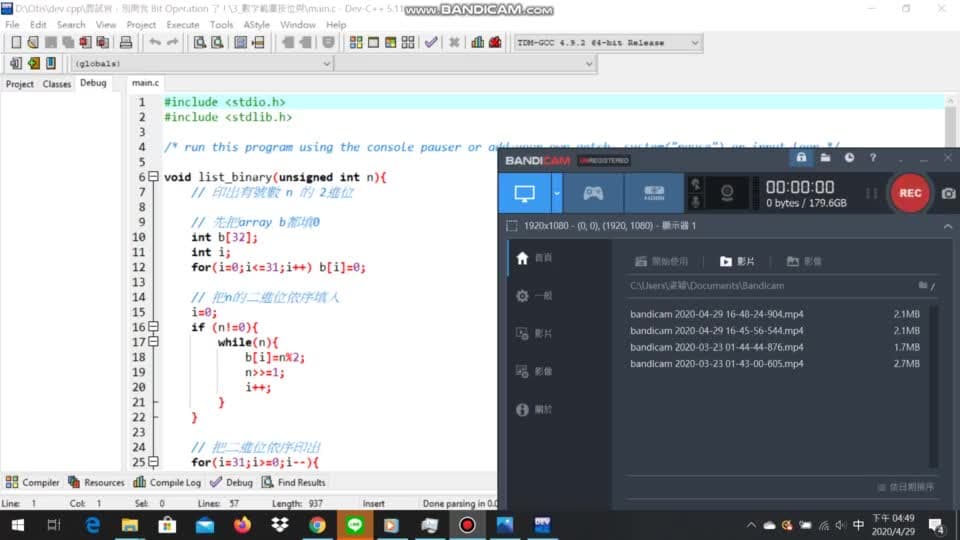960x540 pixels.
Task: Open the Find Results bottom tab
Action: [294, 482]
